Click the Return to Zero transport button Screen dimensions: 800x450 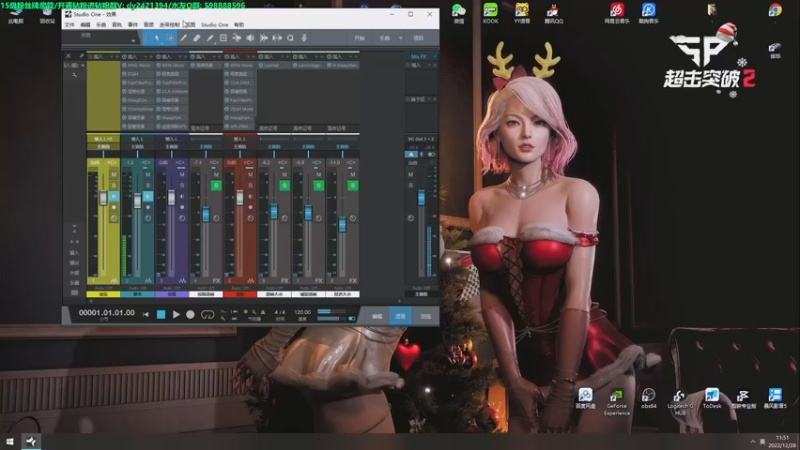(x=146, y=314)
